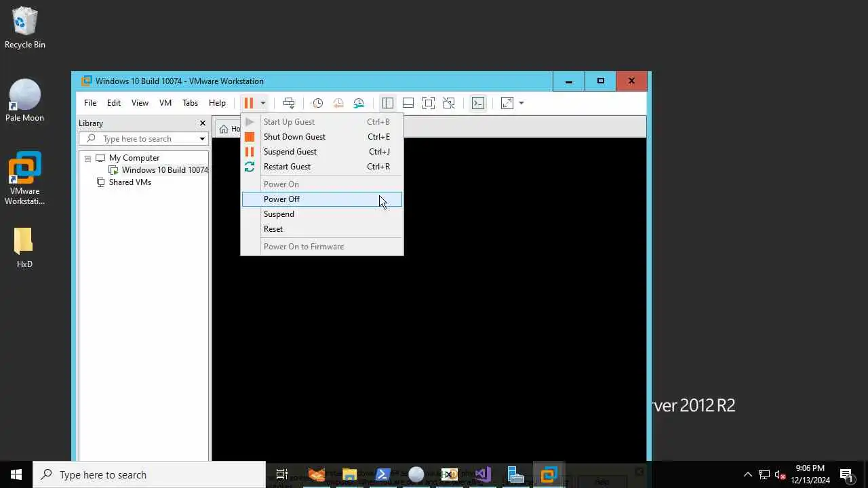Select the VMware Workstation desktop shortcut

coord(25,178)
